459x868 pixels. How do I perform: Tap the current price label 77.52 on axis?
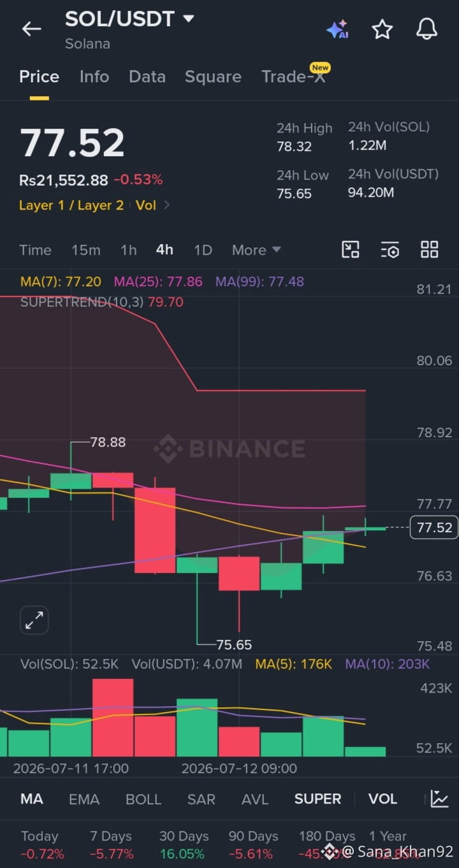[434, 528]
